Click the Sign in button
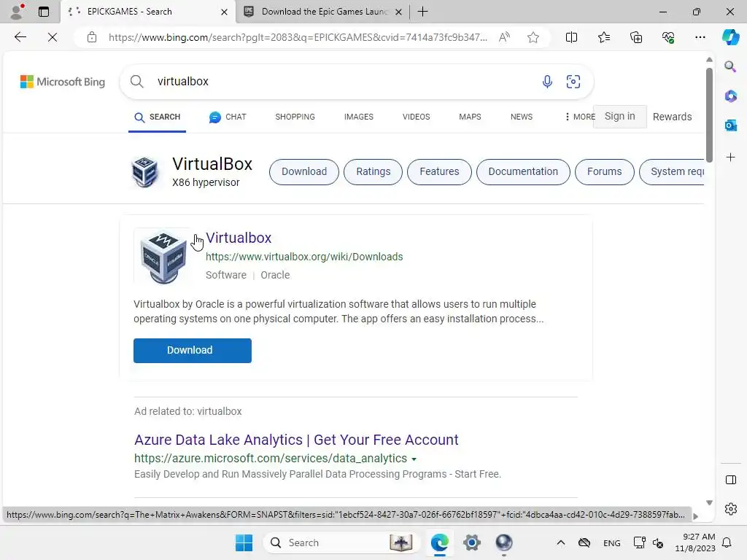The height and width of the screenshot is (560, 747). (619, 116)
